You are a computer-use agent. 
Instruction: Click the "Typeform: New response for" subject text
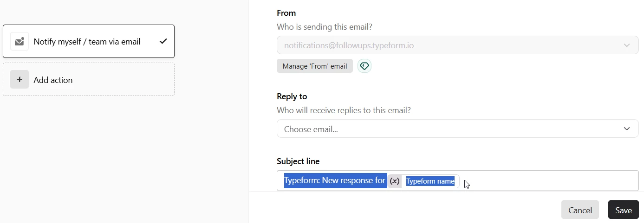[335, 180]
